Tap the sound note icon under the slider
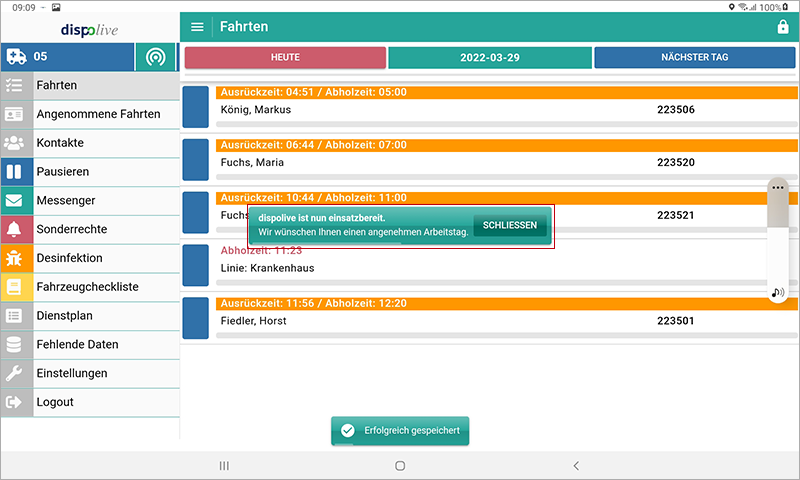The width and height of the screenshot is (800, 480). [x=778, y=293]
